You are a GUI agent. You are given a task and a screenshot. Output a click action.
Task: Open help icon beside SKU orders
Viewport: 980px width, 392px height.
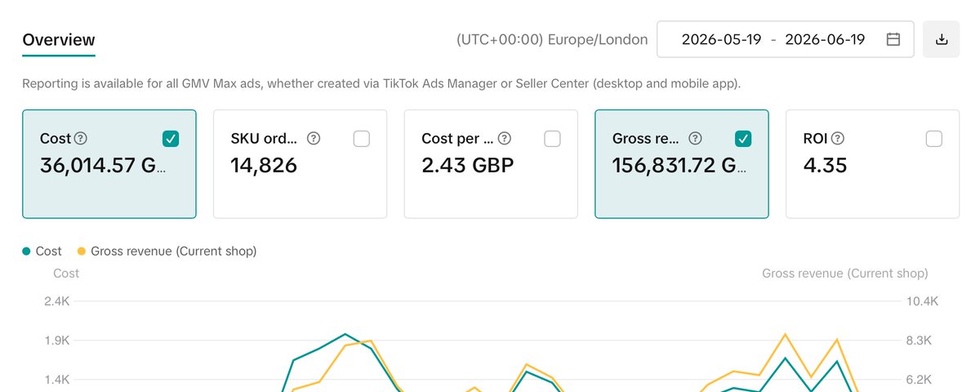click(x=314, y=139)
